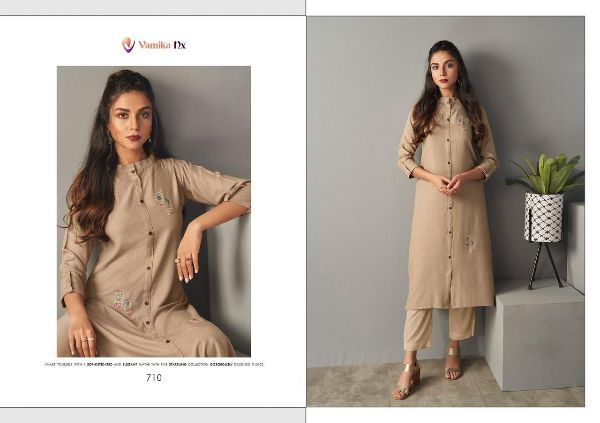The image size is (600, 423).
Task: Click the gold rings on the seated model's raised hand
Action: 183,260
